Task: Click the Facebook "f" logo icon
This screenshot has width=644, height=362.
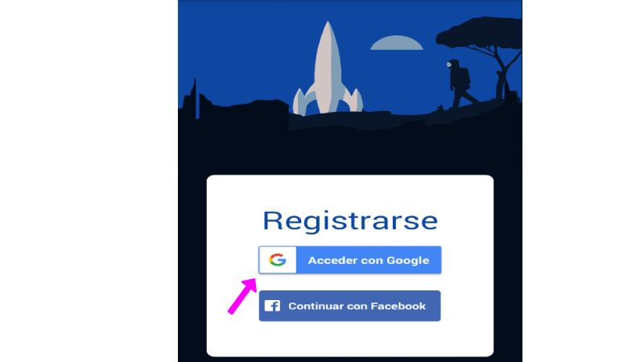Action: pyautogui.click(x=272, y=306)
